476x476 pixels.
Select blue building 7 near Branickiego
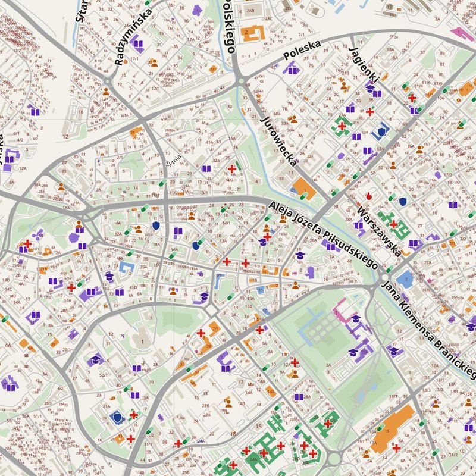pyautogui.click(x=406, y=279)
